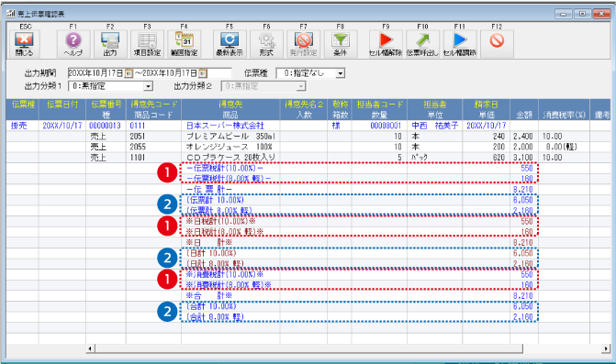This screenshot has height=364, width=616.
Task: Open the ヘルプ help icon (F1)
Action: tap(73, 44)
